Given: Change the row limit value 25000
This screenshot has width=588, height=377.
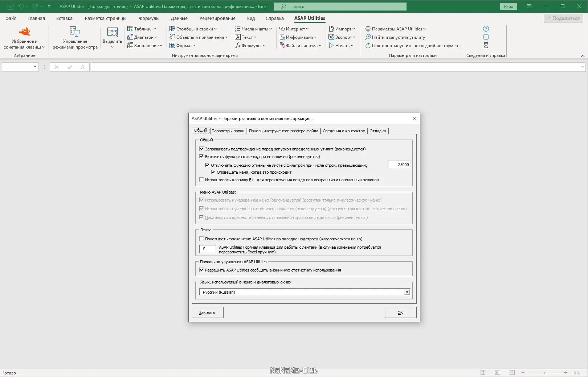Looking at the screenshot, I should point(399,165).
